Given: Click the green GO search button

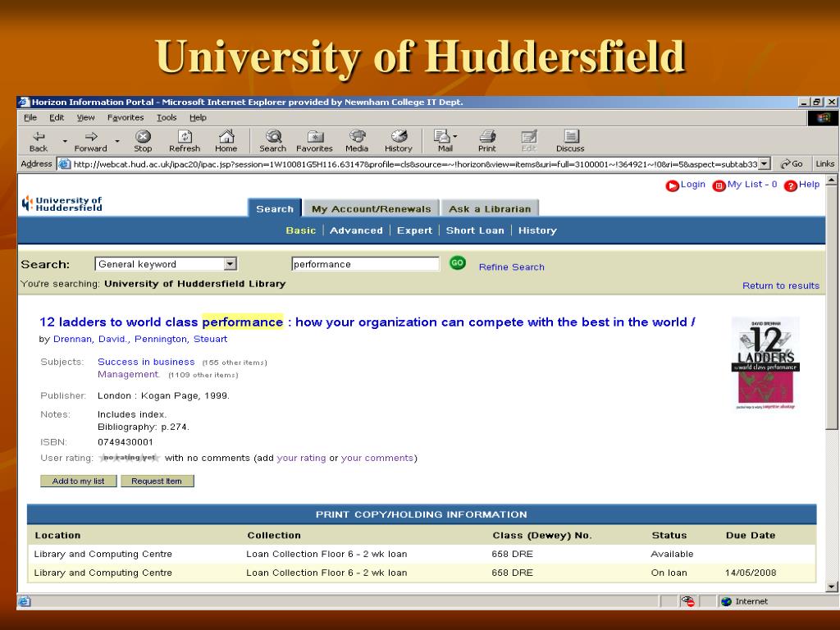Looking at the screenshot, I should pos(457,263).
